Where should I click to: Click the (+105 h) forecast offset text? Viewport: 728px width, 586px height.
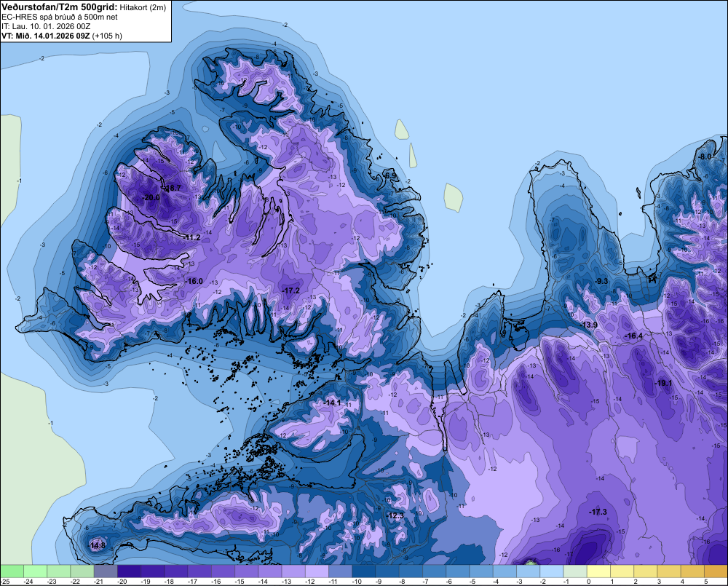pyautogui.click(x=107, y=36)
